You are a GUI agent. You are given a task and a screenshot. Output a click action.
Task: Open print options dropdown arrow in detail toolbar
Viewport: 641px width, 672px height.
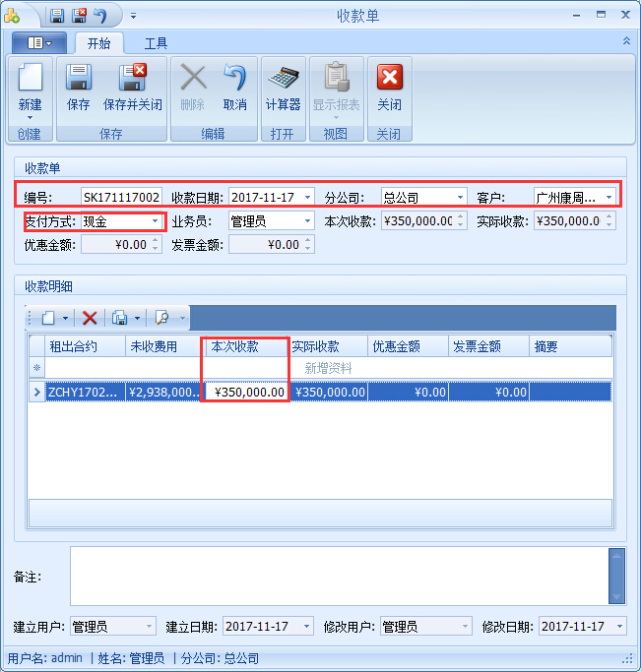click(137, 318)
